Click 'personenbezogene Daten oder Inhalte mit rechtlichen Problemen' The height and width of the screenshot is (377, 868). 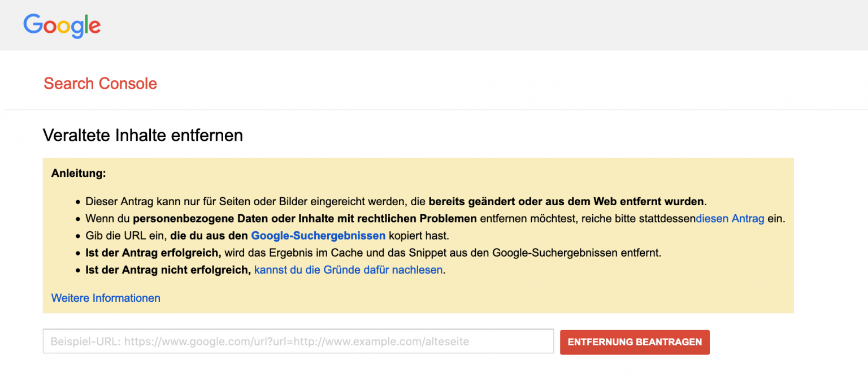click(305, 218)
